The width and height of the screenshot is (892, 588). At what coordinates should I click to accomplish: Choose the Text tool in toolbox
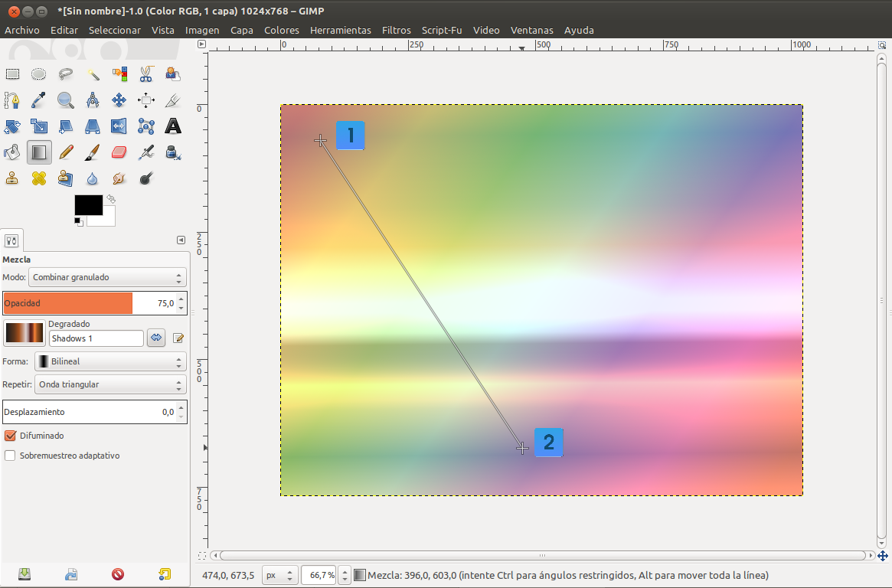pyautogui.click(x=173, y=126)
